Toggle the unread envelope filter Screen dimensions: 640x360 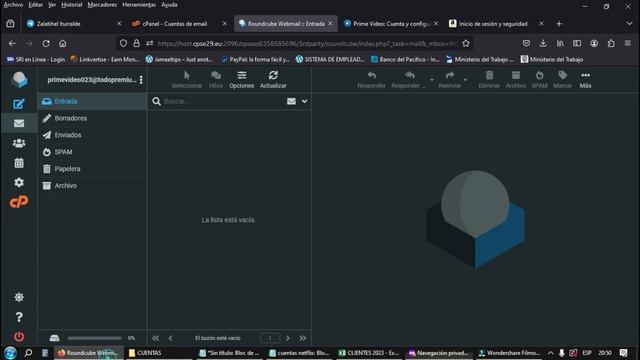pyautogui.click(x=291, y=101)
